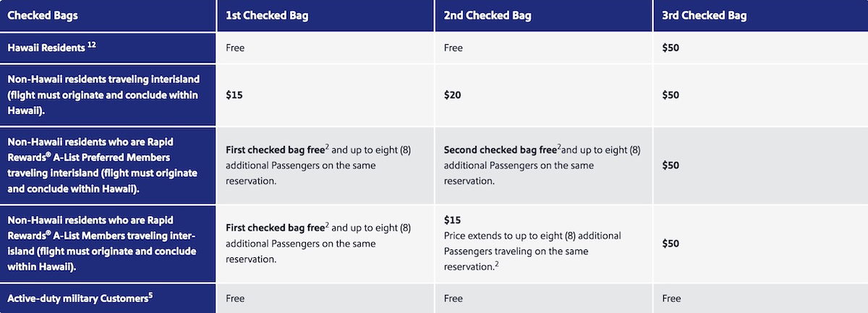Click the Hawaii Residents row label
The width and height of the screenshot is (868, 313).
click(46, 48)
